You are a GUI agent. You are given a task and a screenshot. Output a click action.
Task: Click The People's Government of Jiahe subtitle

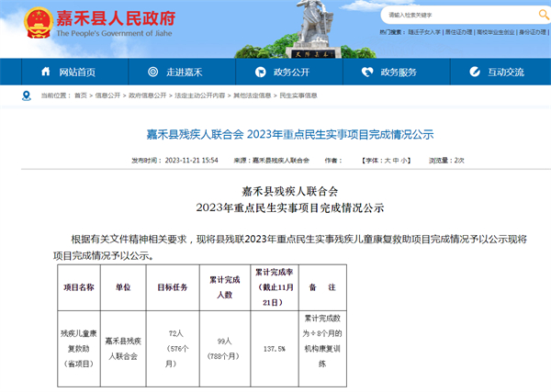(114, 33)
